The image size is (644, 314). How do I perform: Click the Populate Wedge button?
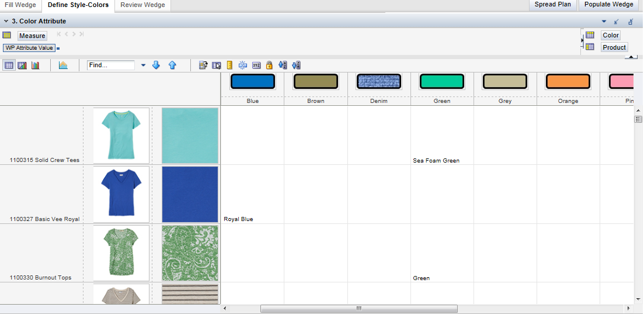pyautogui.click(x=609, y=5)
